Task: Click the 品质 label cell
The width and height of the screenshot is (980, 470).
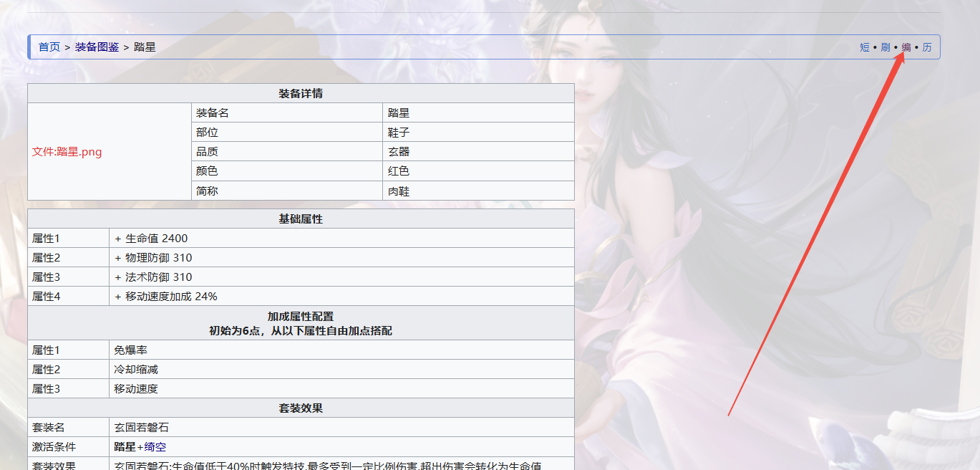Action: tap(287, 152)
